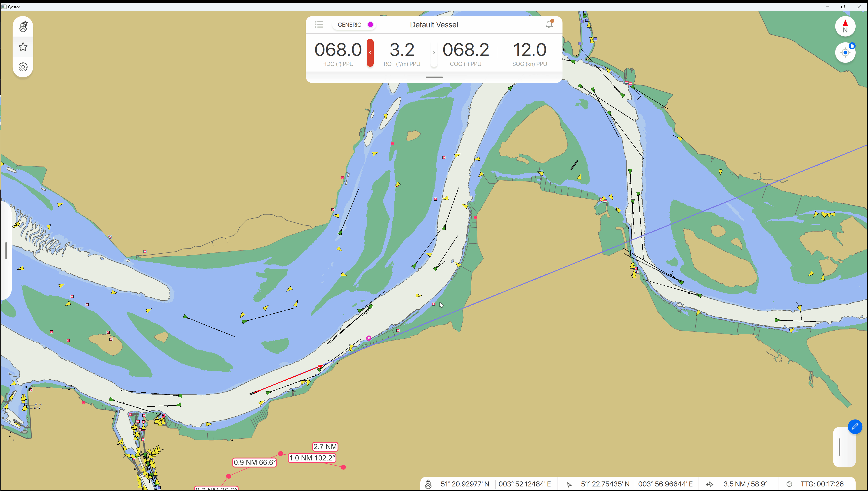Click the TTG clock icon

pyautogui.click(x=789, y=484)
